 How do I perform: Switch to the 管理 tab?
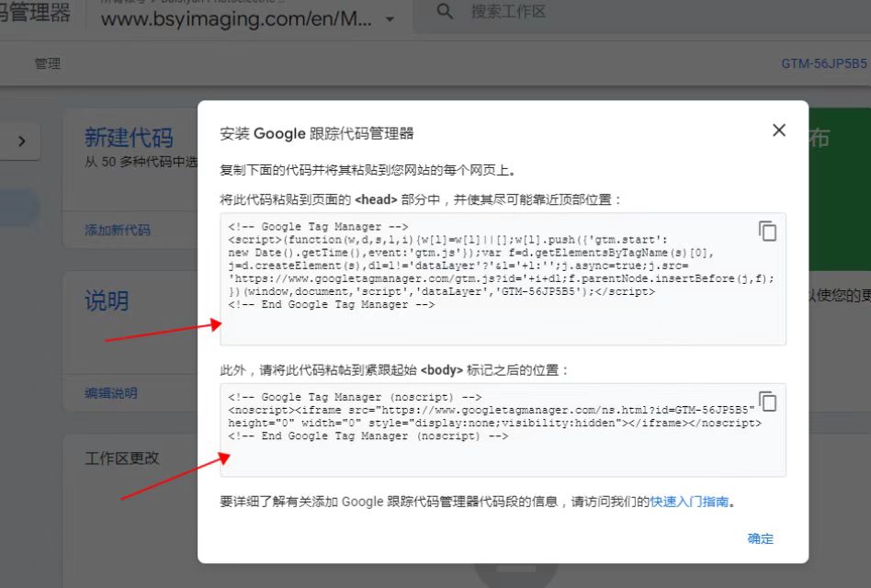pos(48,63)
